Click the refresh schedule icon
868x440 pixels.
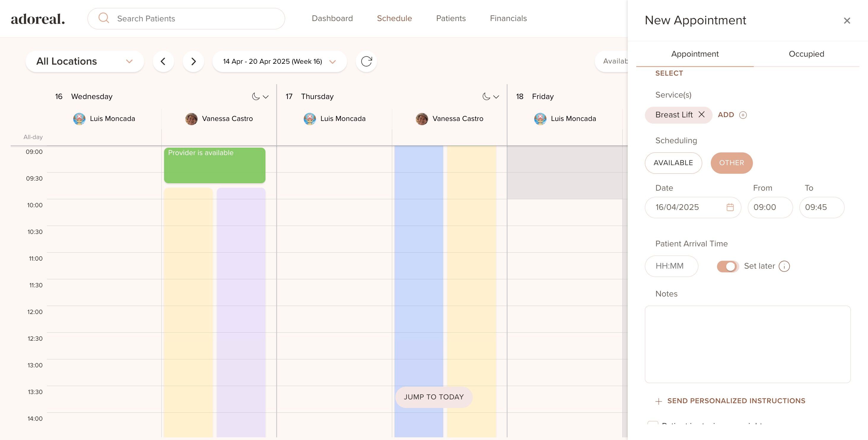[366, 61]
